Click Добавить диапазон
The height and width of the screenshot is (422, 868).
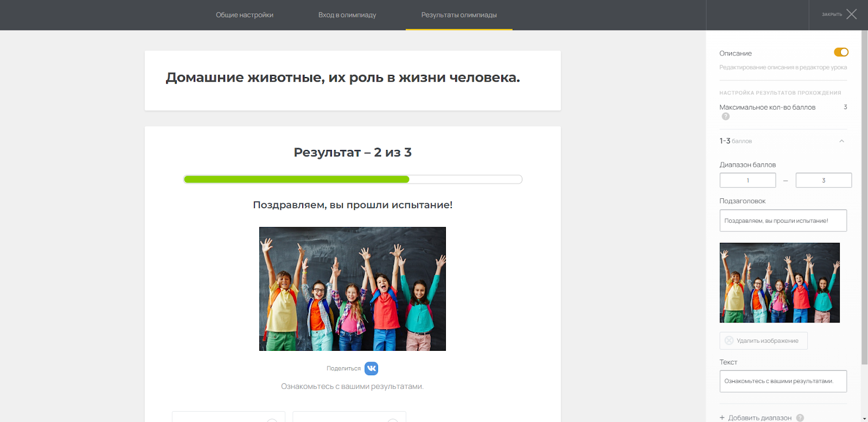coord(759,418)
